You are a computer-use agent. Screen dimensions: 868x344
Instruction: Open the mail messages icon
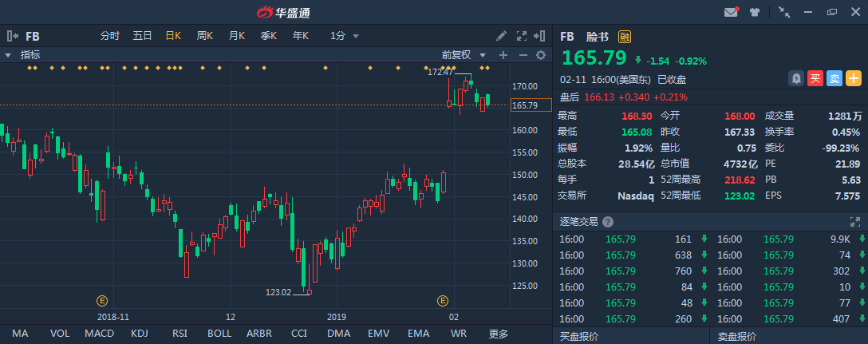coord(731,12)
